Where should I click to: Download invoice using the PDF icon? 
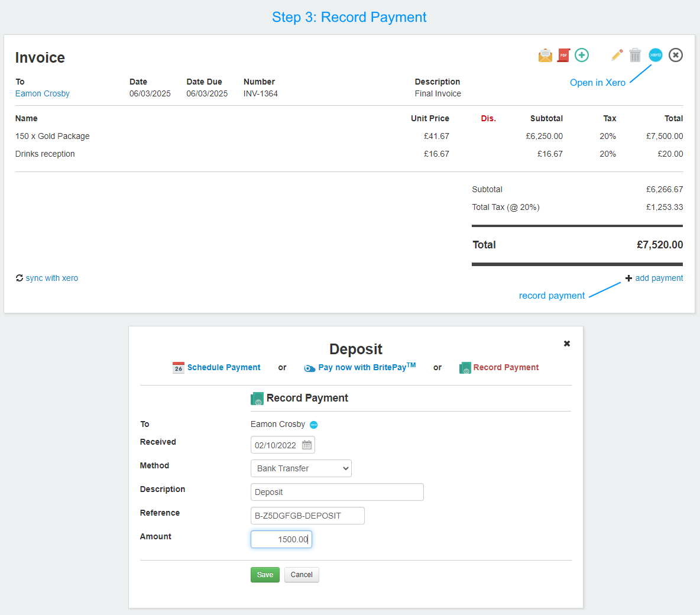(563, 56)
